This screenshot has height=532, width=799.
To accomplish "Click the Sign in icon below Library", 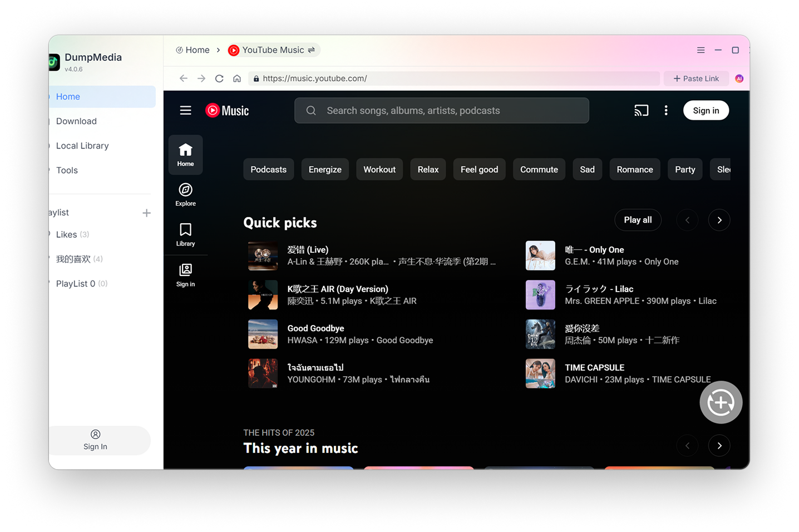I will [185, 274].
